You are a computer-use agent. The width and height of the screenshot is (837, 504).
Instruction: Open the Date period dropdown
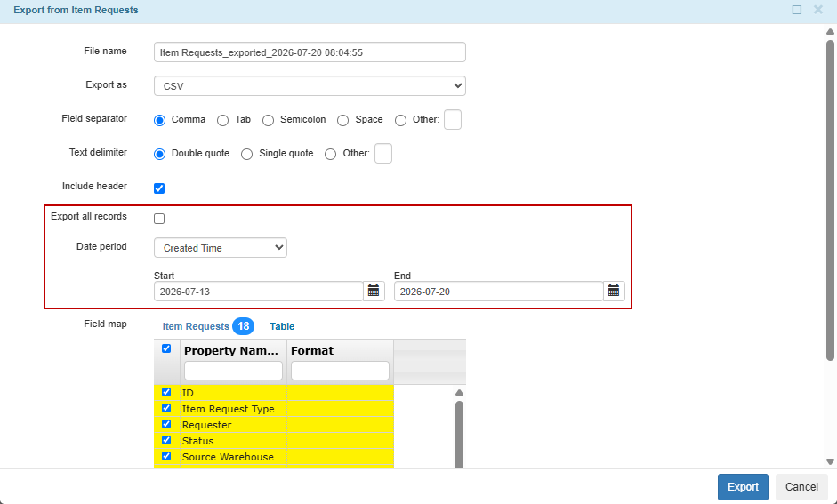[221, 247]
